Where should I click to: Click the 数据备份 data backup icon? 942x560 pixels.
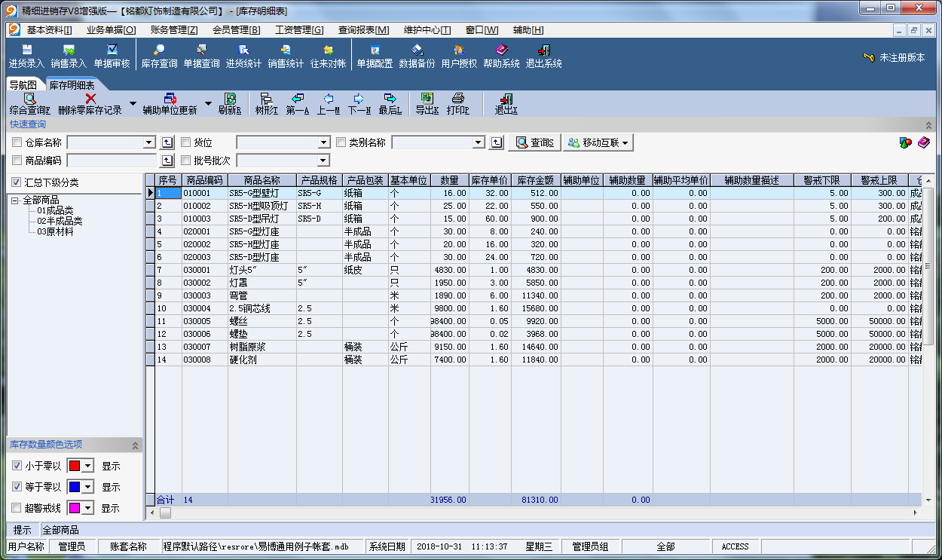pyautogui.click(x=417, y=56)
